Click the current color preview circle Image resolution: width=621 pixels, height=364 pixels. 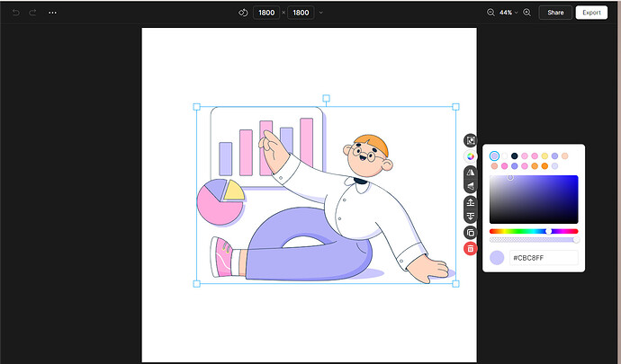(x=497, y=258)
